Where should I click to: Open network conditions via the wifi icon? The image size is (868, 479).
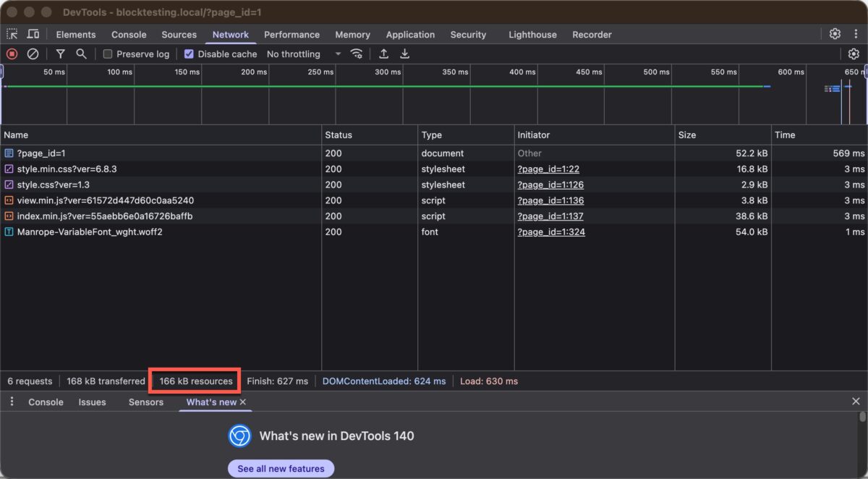point(357,54)
